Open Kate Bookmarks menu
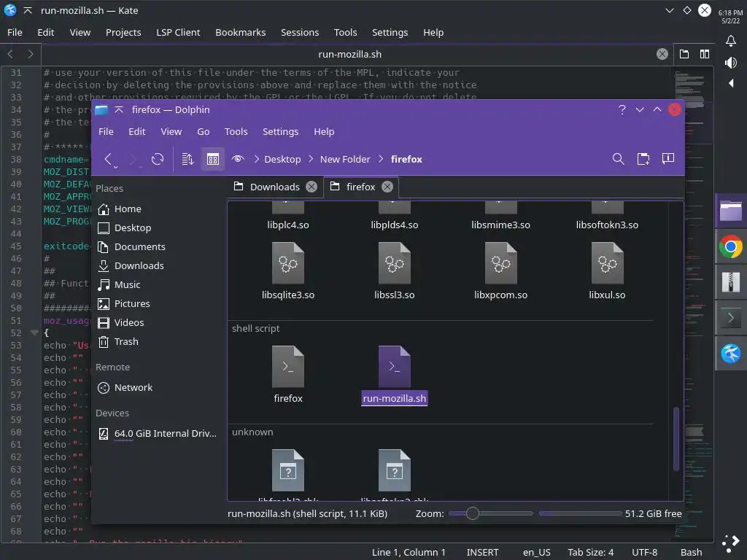747x560 pixels. click(241, 32)
